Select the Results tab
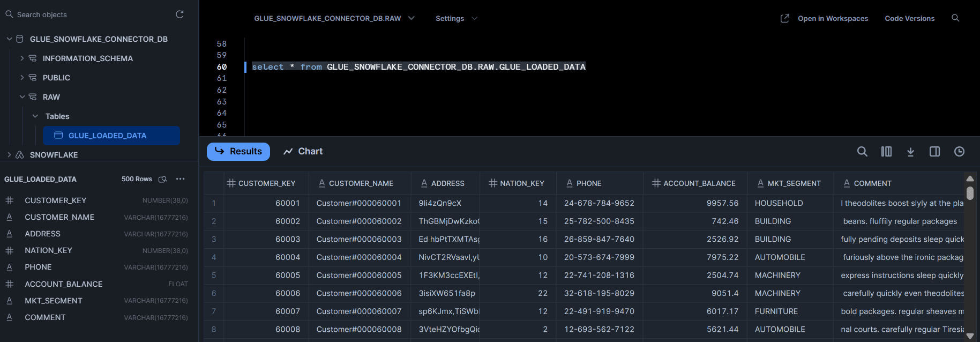 click(x=238, y=152)
